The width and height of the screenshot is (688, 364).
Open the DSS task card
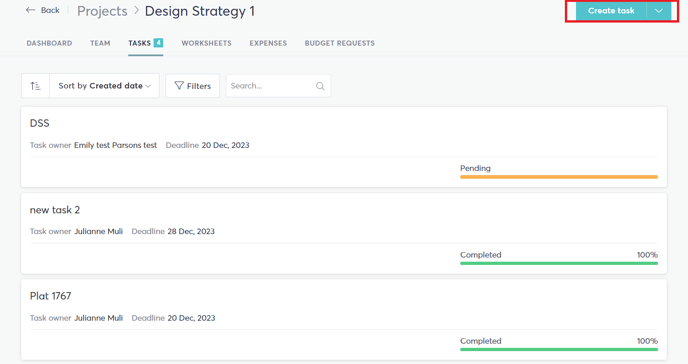(344, 147)
